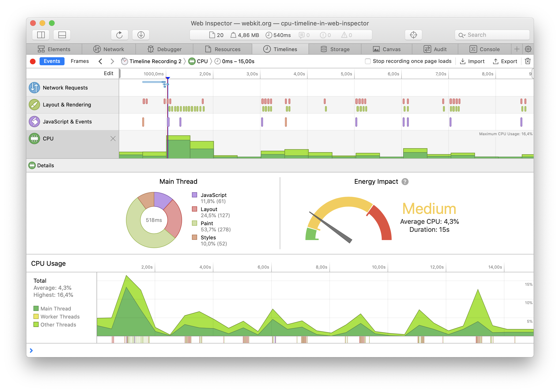Click the forward navigation arrow in timeline
560x392 pixels.
111,61
